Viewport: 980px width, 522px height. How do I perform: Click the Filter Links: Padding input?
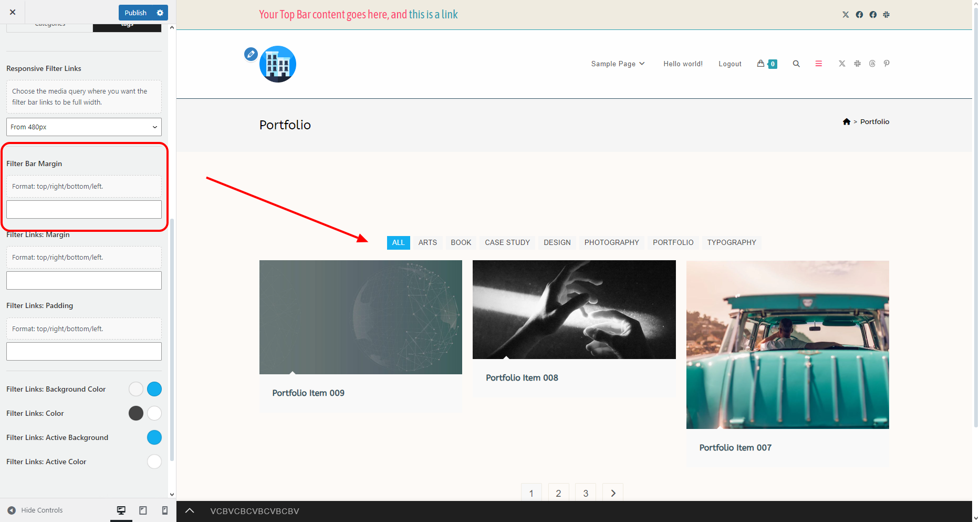(x=84, y=351)
